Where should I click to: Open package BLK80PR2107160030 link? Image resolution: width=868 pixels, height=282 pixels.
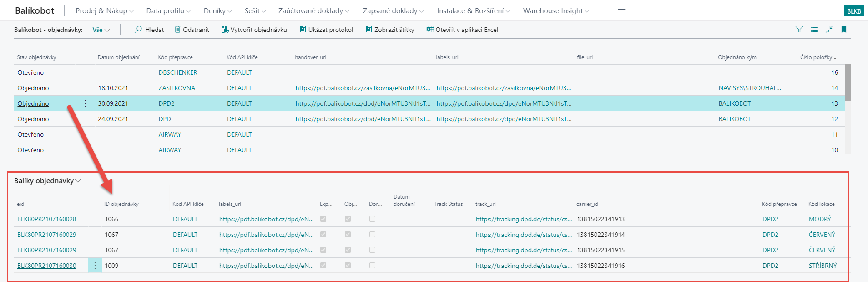(47, 266)
